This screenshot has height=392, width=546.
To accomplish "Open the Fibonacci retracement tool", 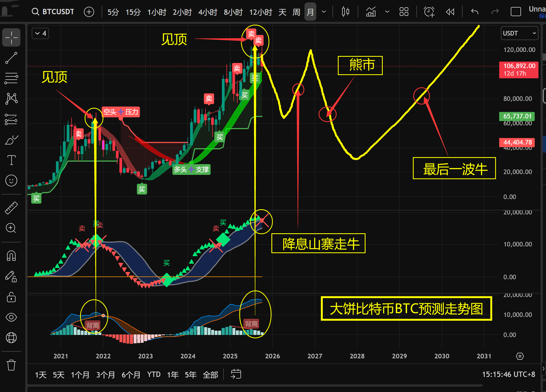I will [11, 78].
